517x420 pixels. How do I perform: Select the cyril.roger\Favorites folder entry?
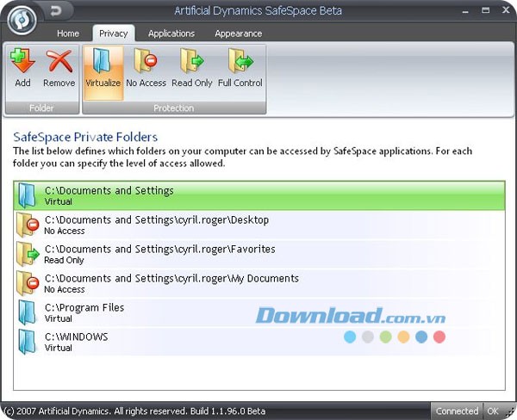(x=259, y=255)
